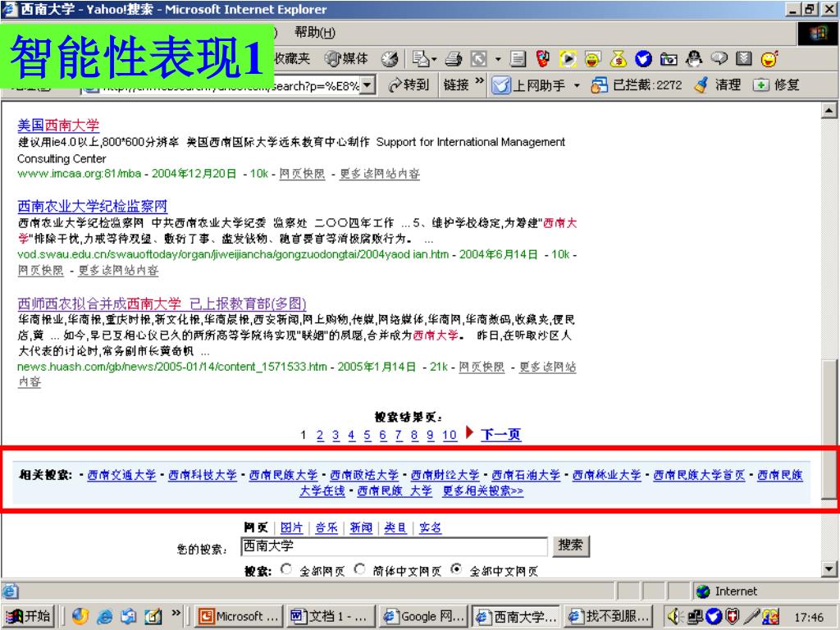Select the 全部中文网页 radio button
The width and height of the screenshot is (840, 630).
click(x=456, y=569)
